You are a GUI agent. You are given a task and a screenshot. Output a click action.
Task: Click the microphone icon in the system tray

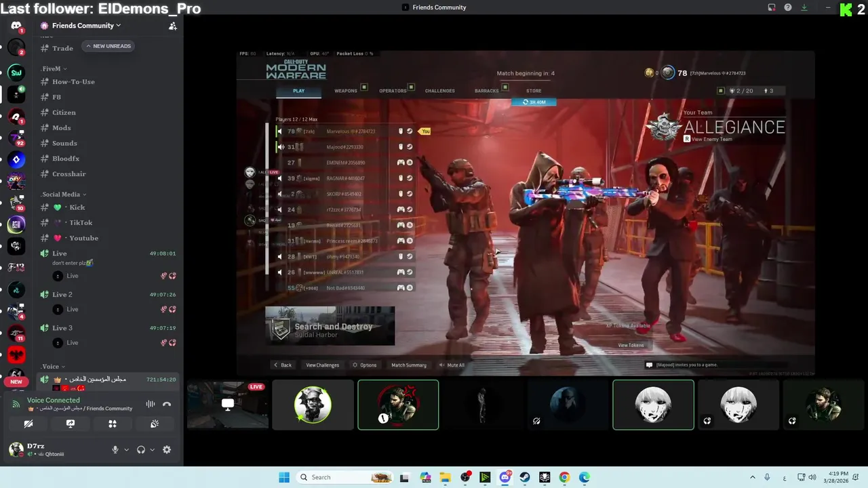point(767,477)
